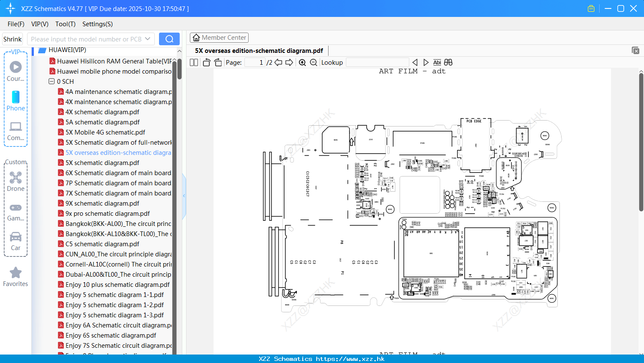Toggle the Abi whole-word match icon

click(x=437, y=62)
